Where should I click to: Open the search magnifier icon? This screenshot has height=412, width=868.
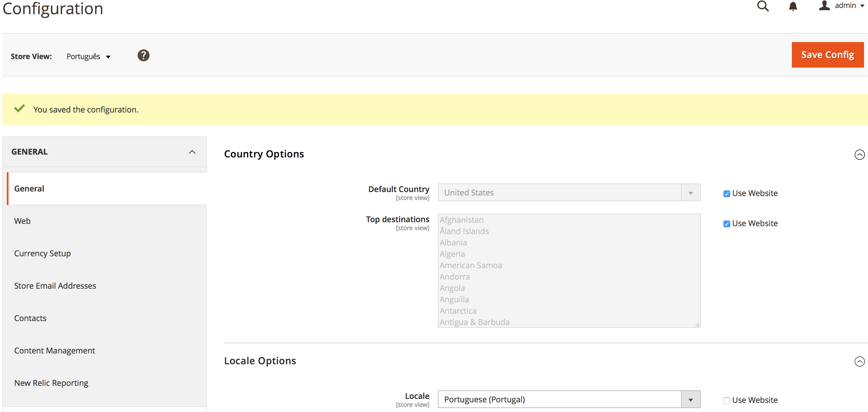click(x=763, y=6)
